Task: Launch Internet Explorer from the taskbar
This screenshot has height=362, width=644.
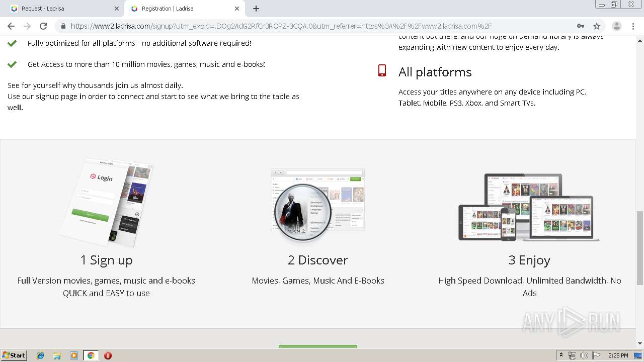Action: (40, 355)
